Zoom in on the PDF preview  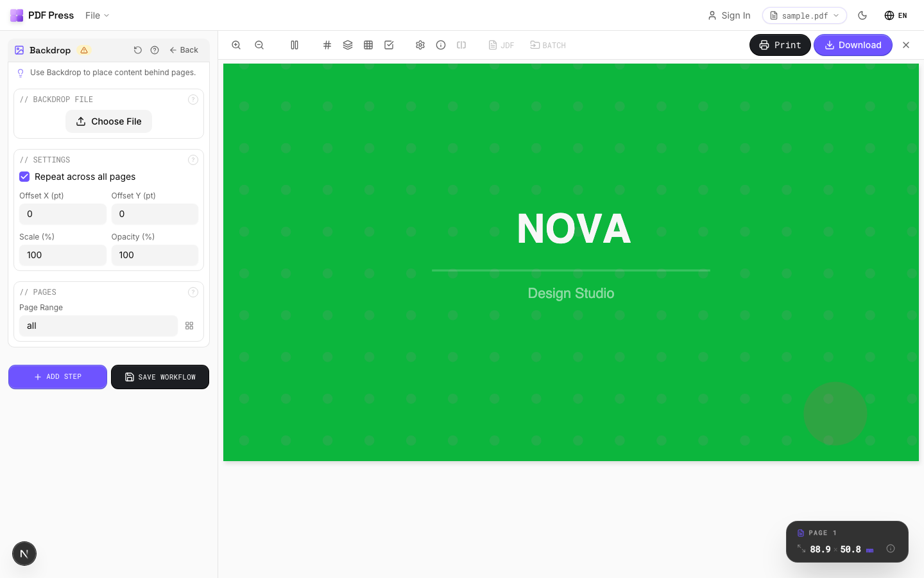point(236,45)
